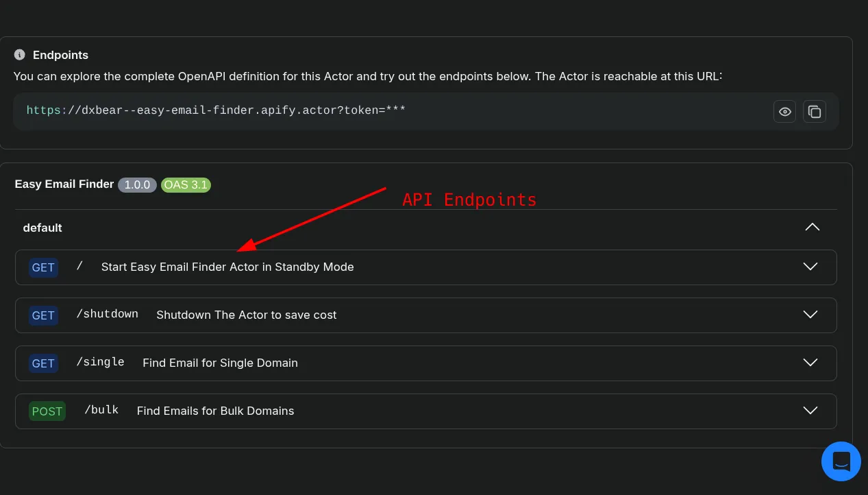Click the info icon beside Endpoints heading
868x495 pixels.
click(18, 55)
